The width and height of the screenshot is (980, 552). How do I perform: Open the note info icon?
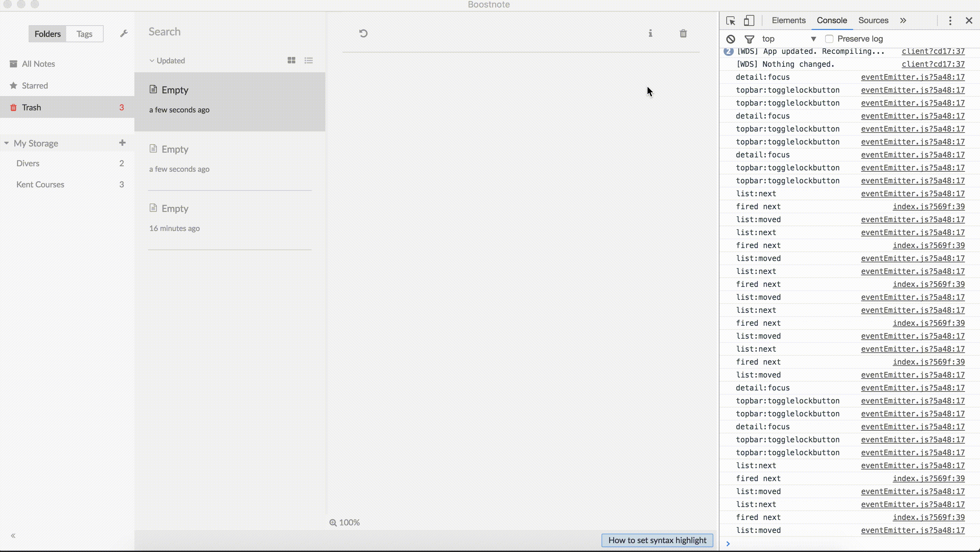click(651, 33)
